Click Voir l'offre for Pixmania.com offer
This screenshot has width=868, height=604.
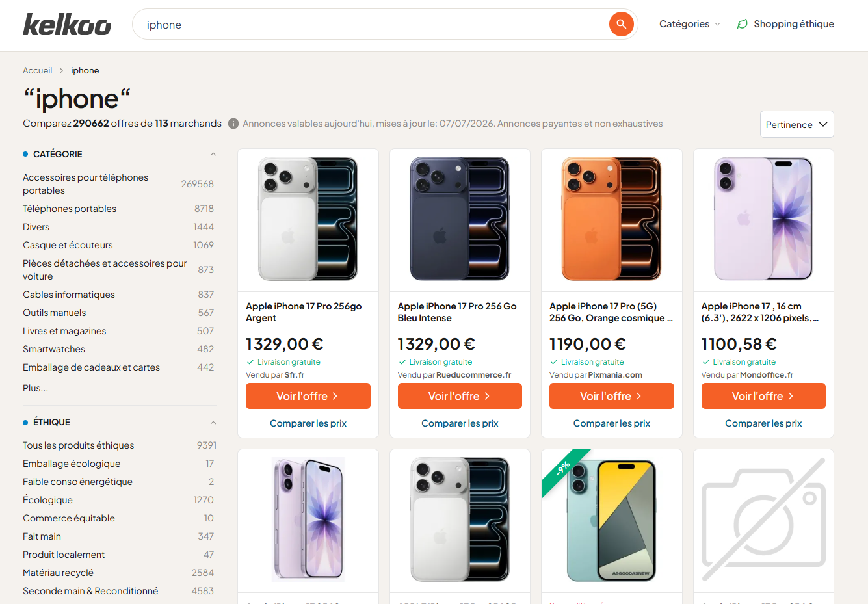pos(611,396)
